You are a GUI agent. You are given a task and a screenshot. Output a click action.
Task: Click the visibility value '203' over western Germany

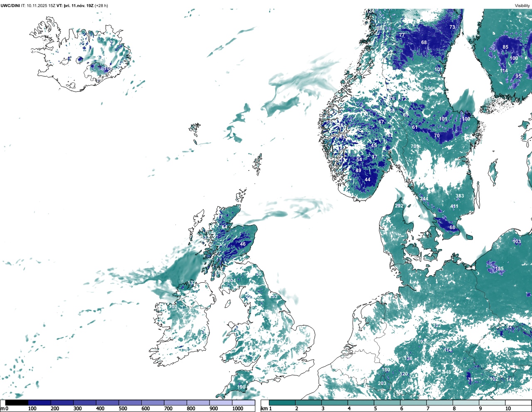tap(382, 383)
